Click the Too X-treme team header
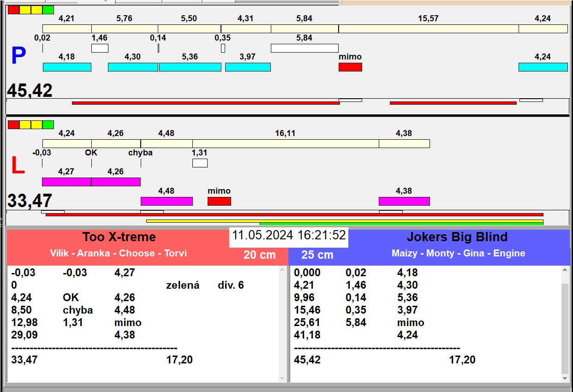The height and width of the screenshot is (392, 573). 119,237
